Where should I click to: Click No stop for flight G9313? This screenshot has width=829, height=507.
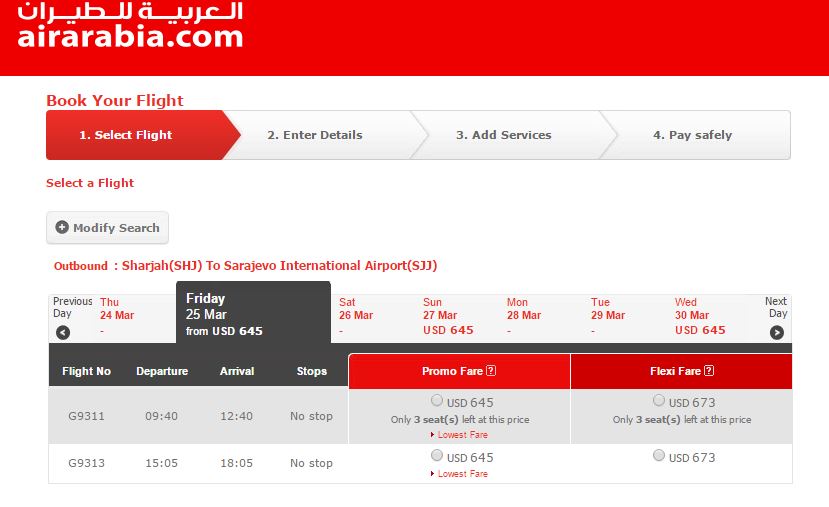[311, 463]
